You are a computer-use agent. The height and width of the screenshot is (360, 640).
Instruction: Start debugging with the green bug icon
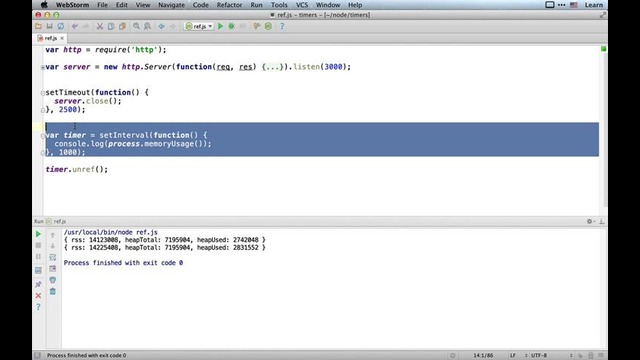point(231,26)
